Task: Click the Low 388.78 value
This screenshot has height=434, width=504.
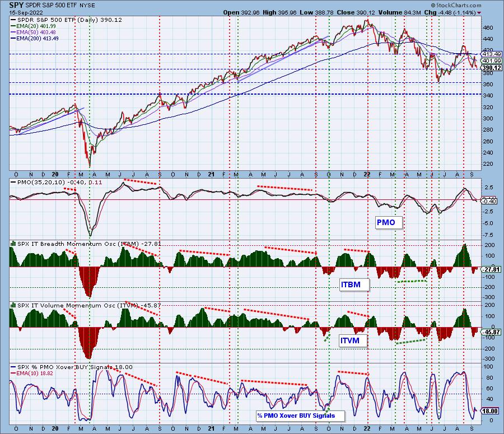Action: [x=316, y=12]
